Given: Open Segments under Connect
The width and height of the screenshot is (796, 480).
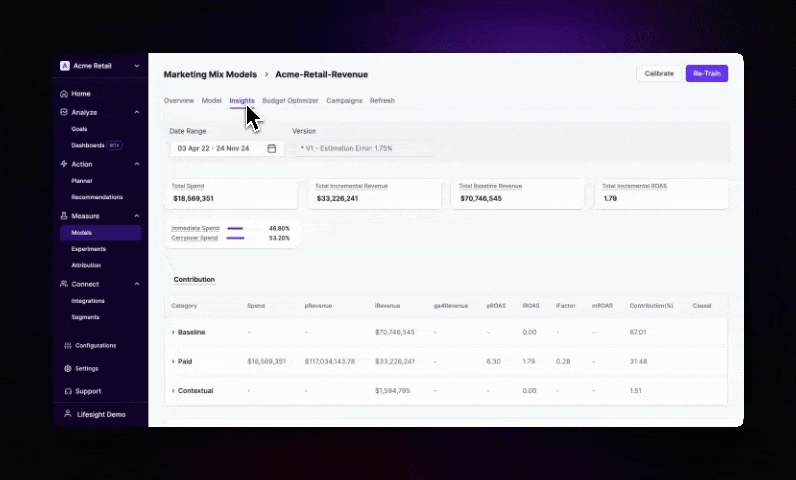Looking at the screenshot, I should (85, 317).
